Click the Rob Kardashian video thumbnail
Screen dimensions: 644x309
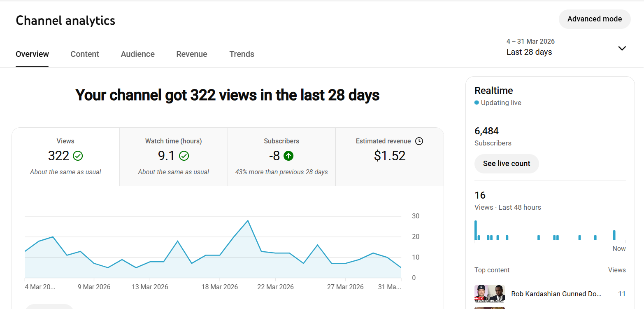pos(489,294)
